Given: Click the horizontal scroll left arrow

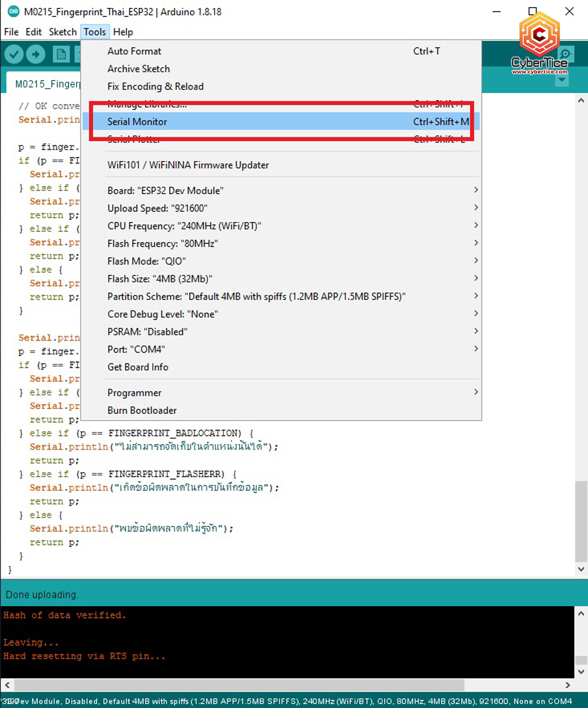Looking at the screenshot, I should pos(7,685).
